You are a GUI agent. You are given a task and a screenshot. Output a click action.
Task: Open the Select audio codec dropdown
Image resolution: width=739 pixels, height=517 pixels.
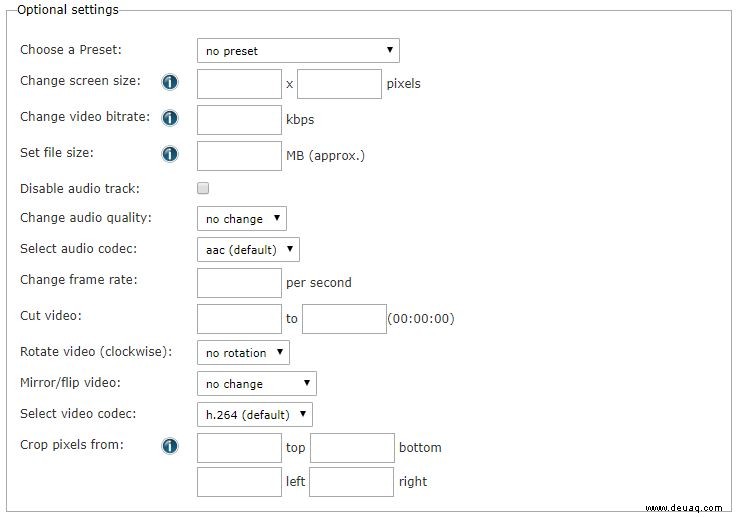(x=248, y=249)
